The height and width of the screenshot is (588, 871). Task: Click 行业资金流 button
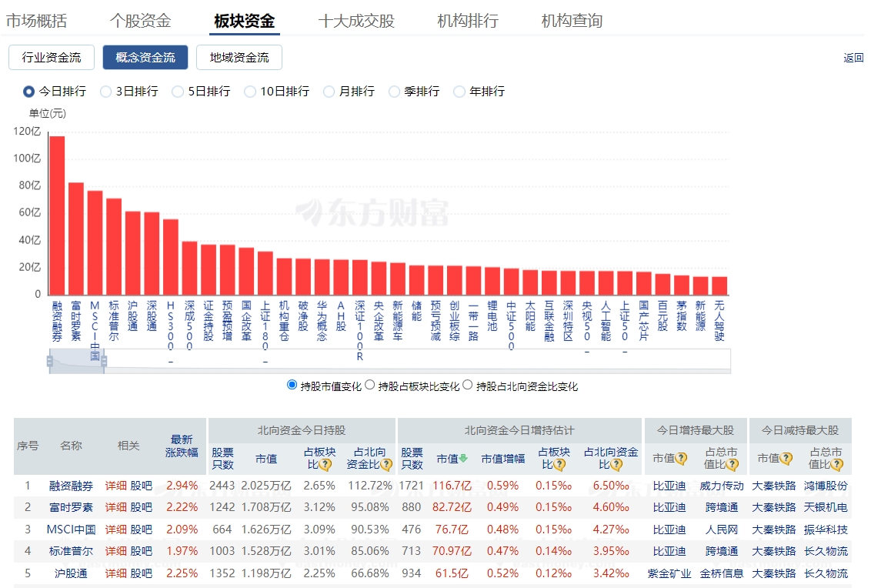[x=52, y=58]
